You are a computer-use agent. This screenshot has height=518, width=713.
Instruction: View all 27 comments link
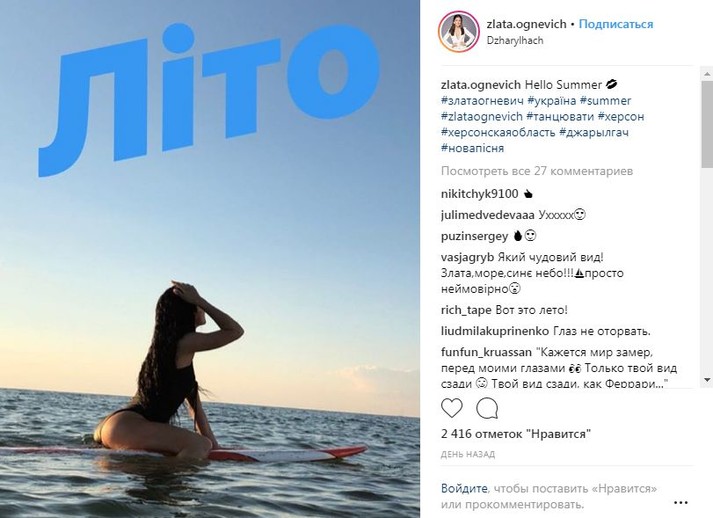537,171
